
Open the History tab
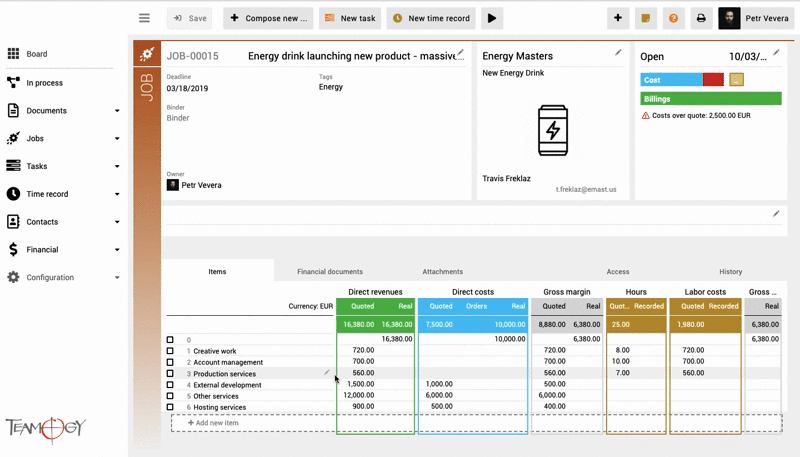pos(731,271)
